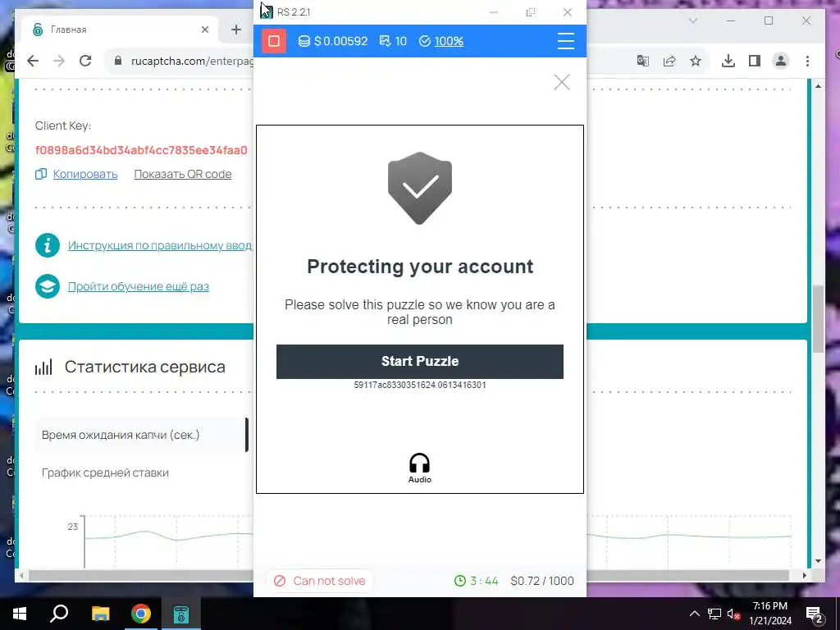The image size is (840, 630).
Task: Click Пройти обучение ещё раз link
Action: tap(138, 286)
